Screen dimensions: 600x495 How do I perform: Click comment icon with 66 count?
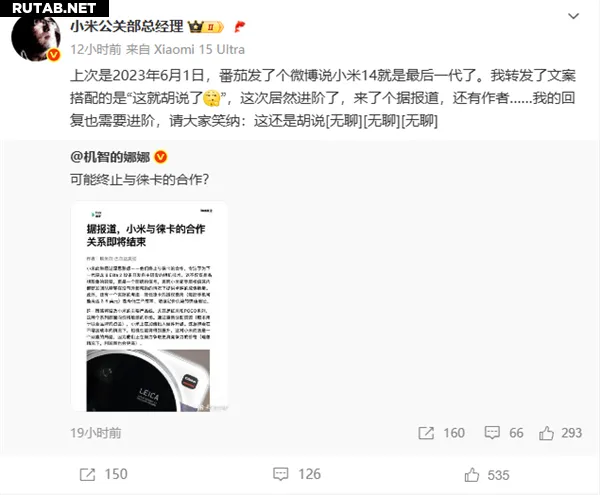click(492, 433)
